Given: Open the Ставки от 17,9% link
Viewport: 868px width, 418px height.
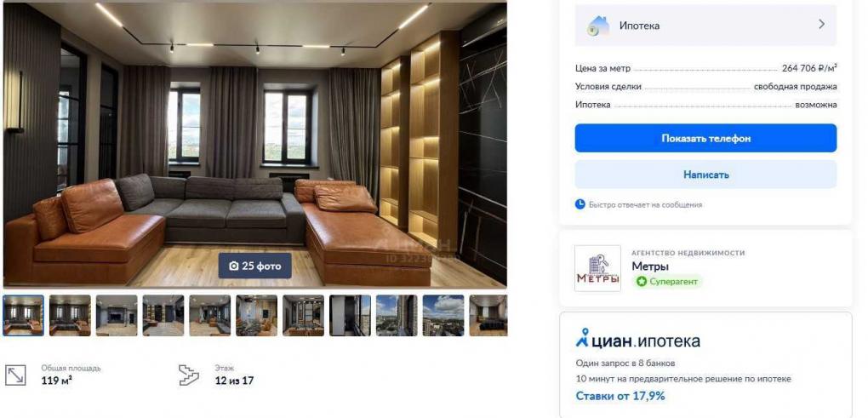Looking at the screenshot, I should pos(620,396).
